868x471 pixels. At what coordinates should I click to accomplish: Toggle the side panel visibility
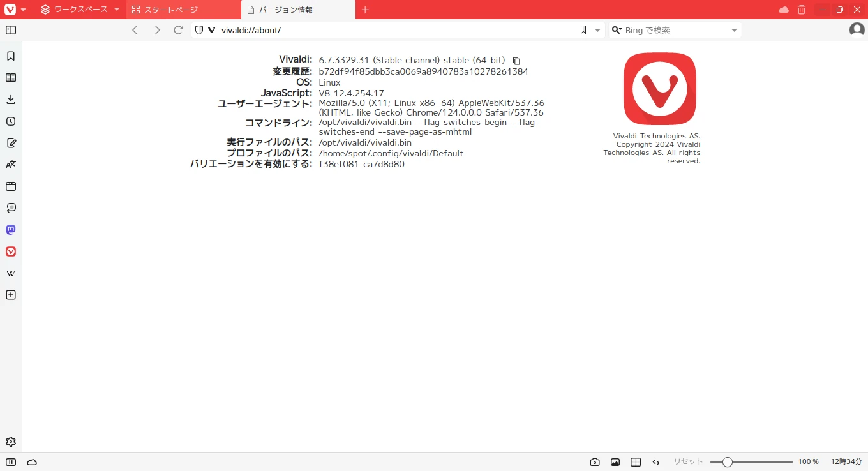(11, 30)
